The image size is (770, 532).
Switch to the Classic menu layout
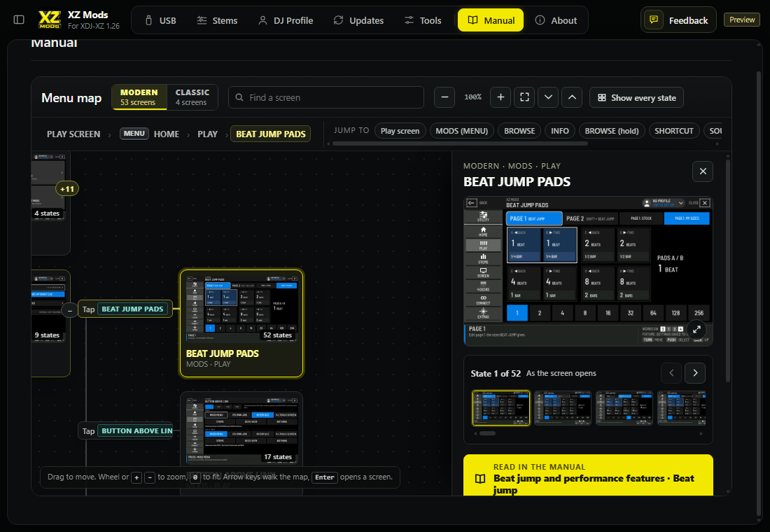(x=192, y=97)
